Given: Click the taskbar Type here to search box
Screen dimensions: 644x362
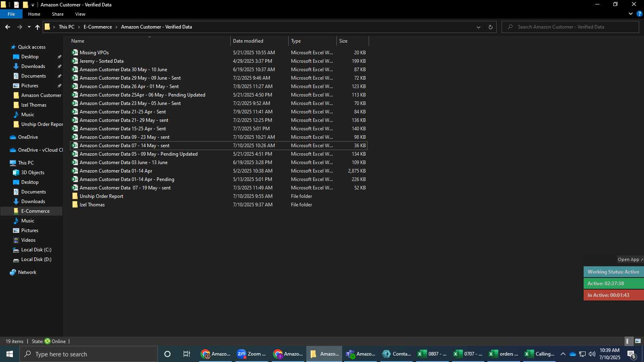Looking at the screenshot, I should pos(89,354).
